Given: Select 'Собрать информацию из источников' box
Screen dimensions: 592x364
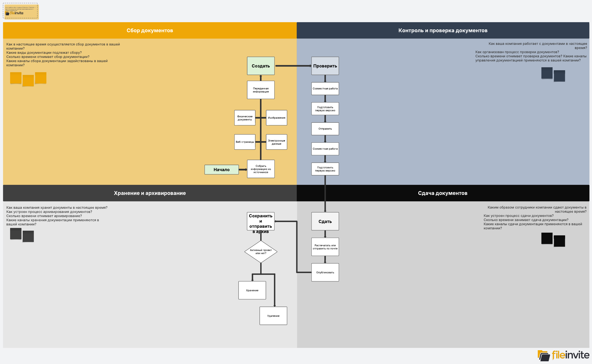Looking at the screenshot, I should [261, 169].
